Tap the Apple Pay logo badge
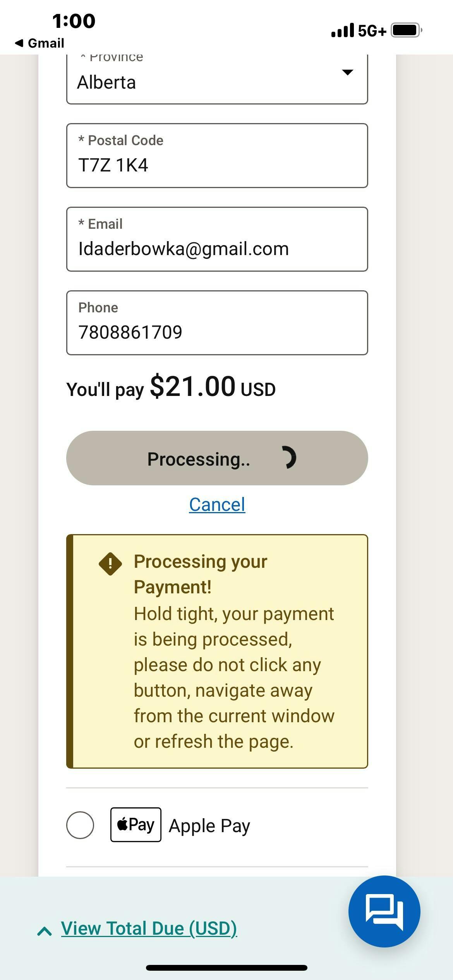The width and height of the screenshot is (453, 980). tap(136, 824)
